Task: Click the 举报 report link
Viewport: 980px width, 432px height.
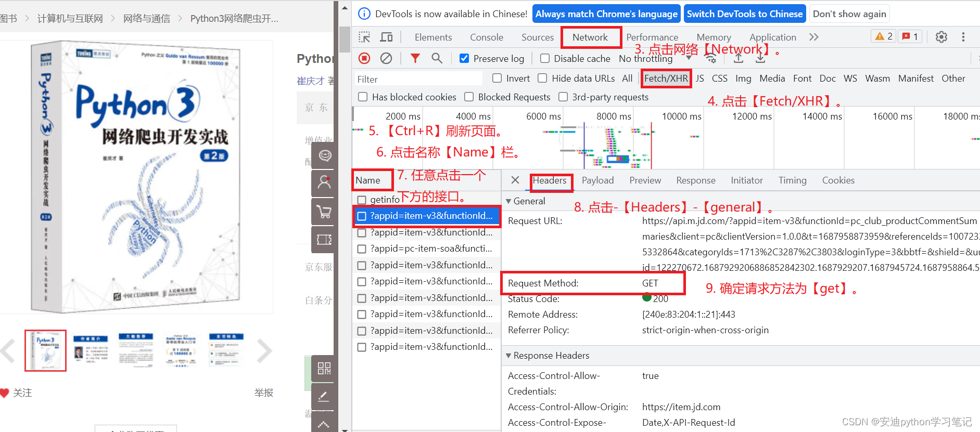Action: coord(264,392)
